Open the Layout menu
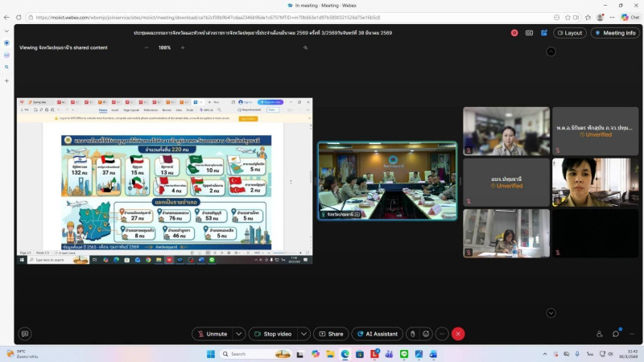The image size is (644, 362). tap(569, 33)
